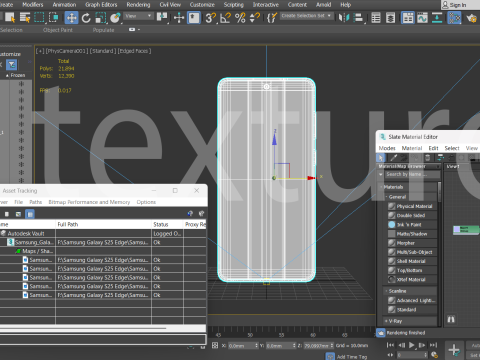
Task: Select the Select Object tool
Action: (10, 17)
